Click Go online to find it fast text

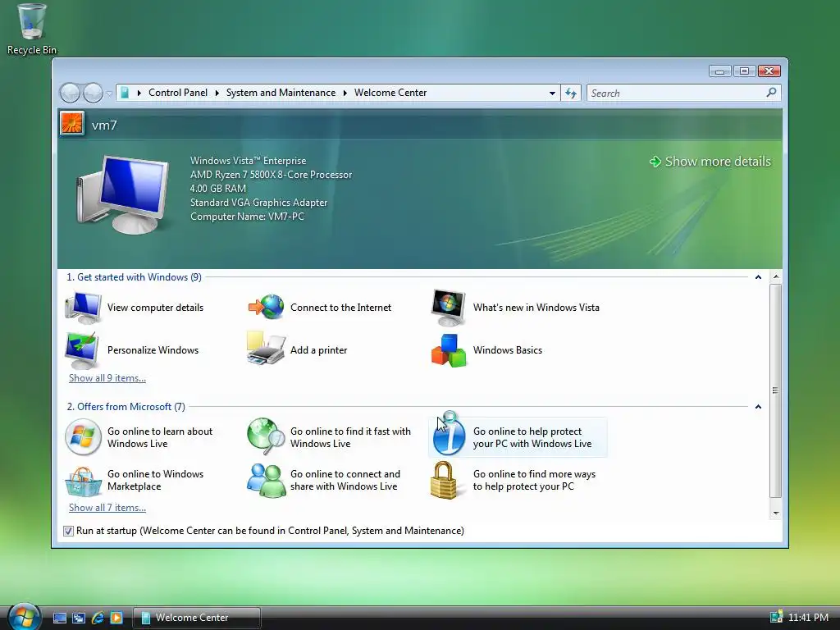point(350,437)
